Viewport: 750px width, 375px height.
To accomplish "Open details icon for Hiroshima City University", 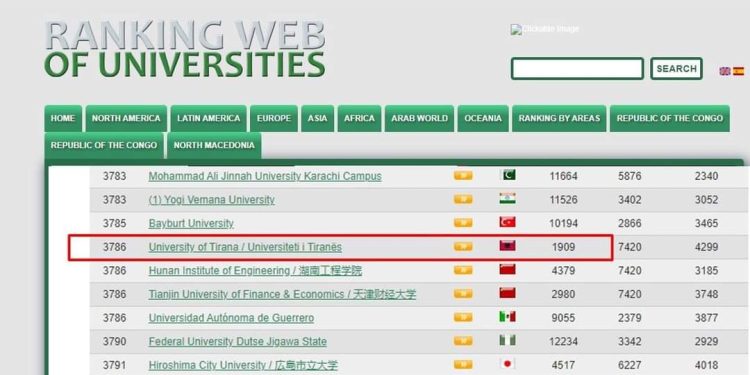I will point(463,364).
